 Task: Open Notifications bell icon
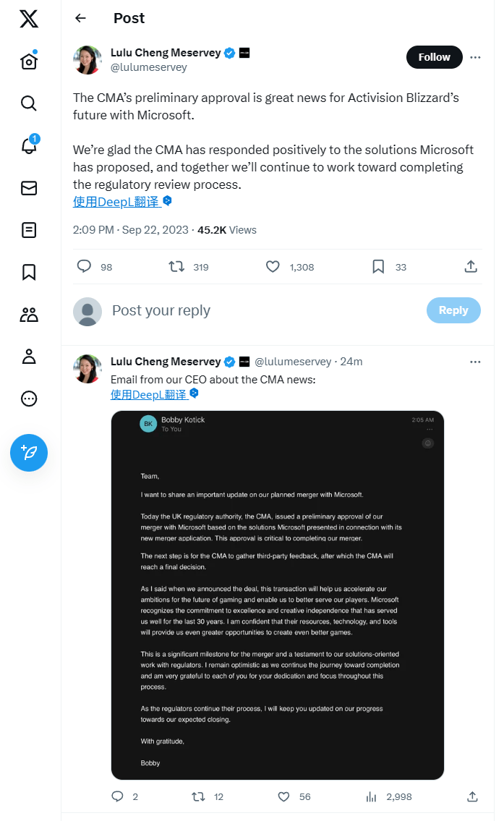click(29, 145)
